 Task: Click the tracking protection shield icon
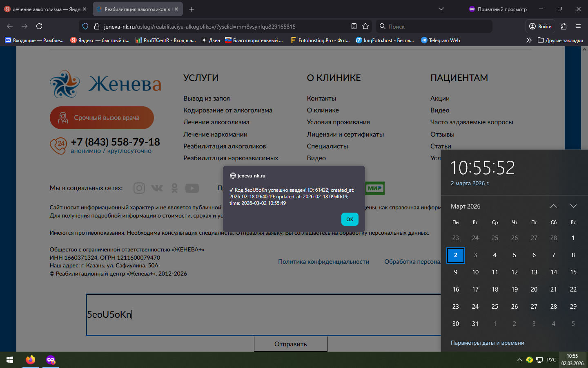[x=85, y=26]
